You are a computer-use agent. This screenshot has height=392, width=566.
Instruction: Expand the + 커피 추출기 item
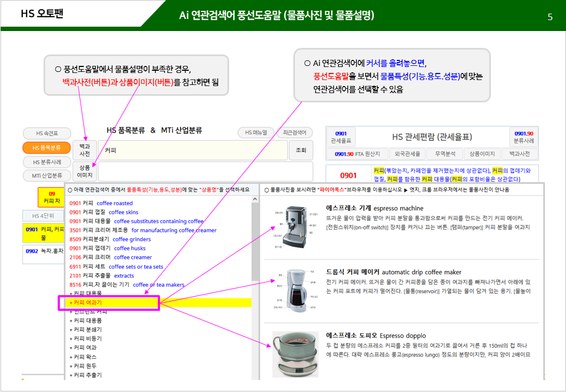(85, 375)
